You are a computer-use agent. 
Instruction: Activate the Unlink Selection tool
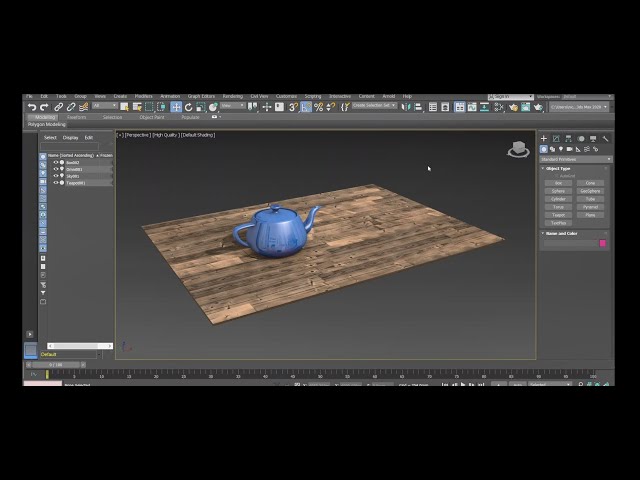tap(71, 107)
